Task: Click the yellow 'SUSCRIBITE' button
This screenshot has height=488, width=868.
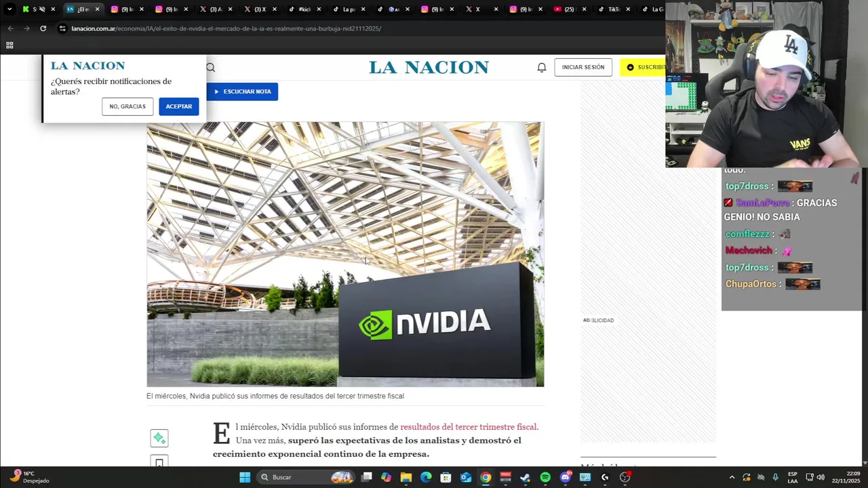Action: tap(643, 67)
